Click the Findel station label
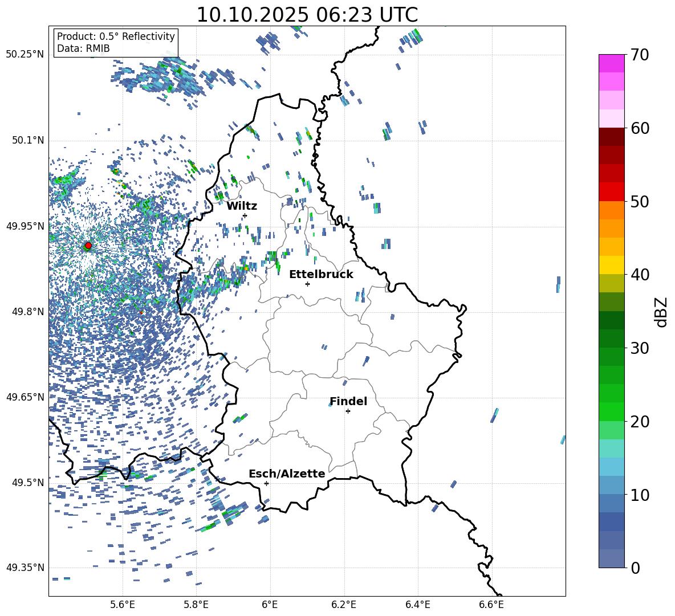Screen dimensions: 675x616 (x=348, y=401)
